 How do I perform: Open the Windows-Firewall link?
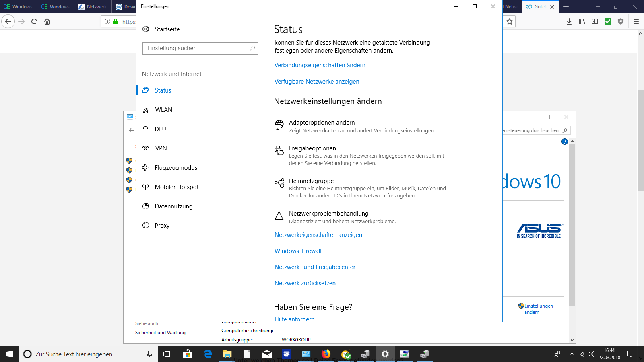298,251
